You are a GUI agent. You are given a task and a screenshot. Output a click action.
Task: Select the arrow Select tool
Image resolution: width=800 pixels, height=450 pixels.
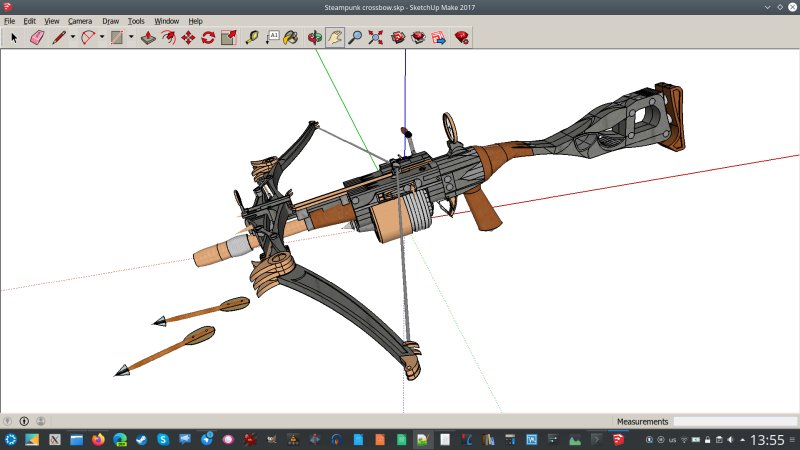(x=14, y=38)
